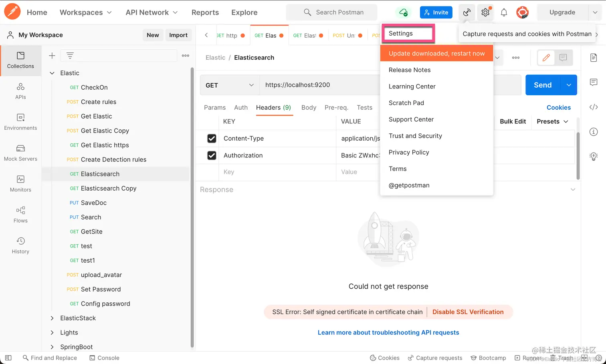Screen dimensions: 606x364
Task: Open the GET method dropdown
Action: coord(229,85)
